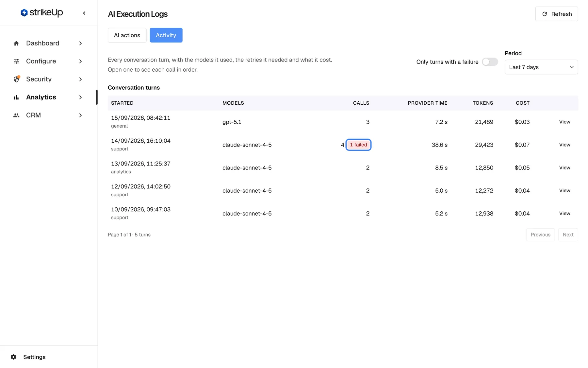View the 14/09/2026 support turn
This screenshot has width=588, height=368.
(564, 145)
